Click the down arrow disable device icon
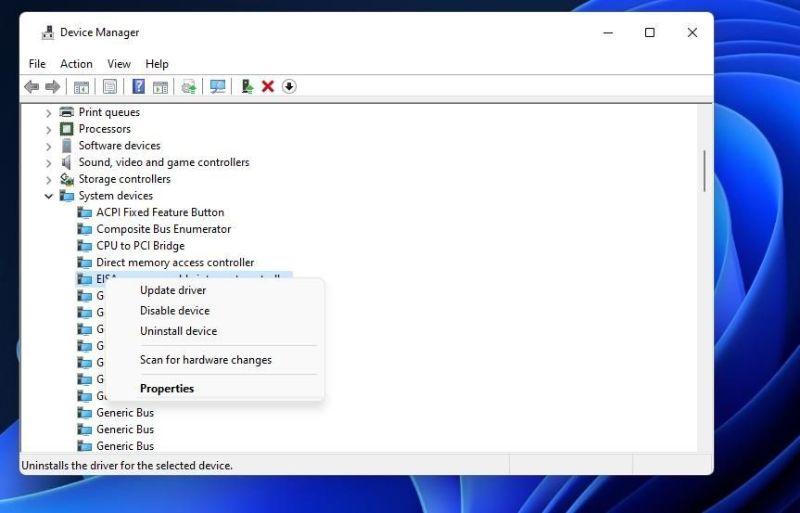 pos(289,87)
